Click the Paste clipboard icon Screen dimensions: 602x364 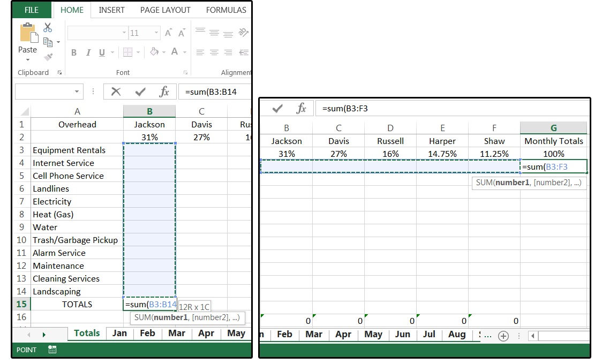click(x=29, y=33)
